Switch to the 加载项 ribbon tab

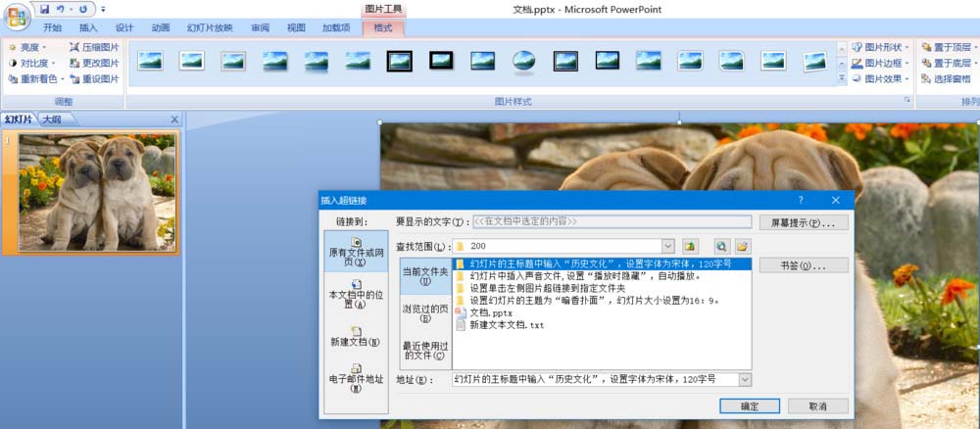336,27
